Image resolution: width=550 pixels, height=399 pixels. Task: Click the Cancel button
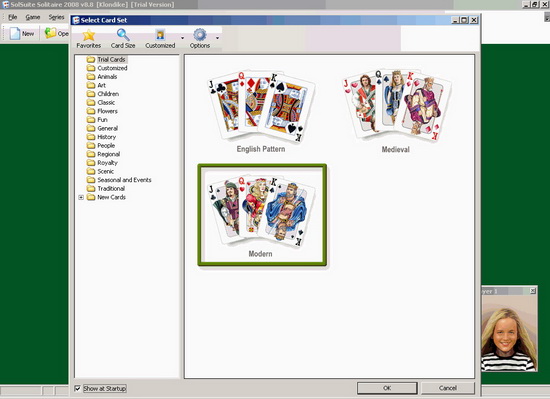coord(448,388)
